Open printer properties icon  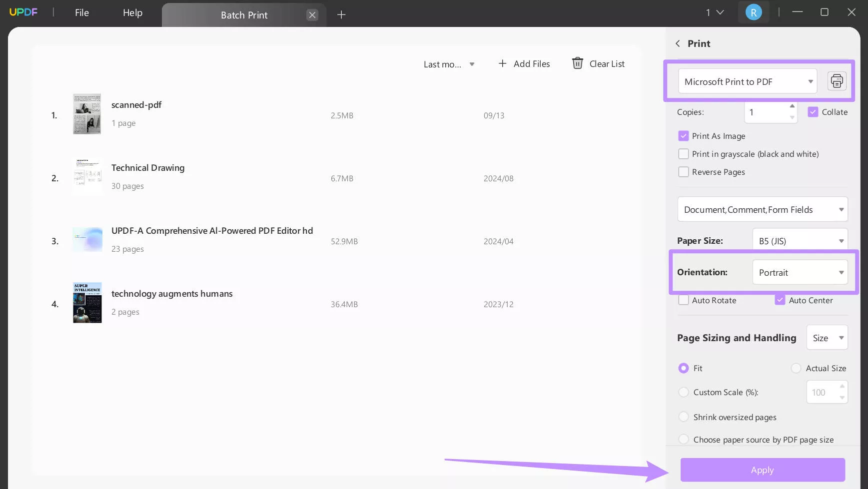point(837,81)
